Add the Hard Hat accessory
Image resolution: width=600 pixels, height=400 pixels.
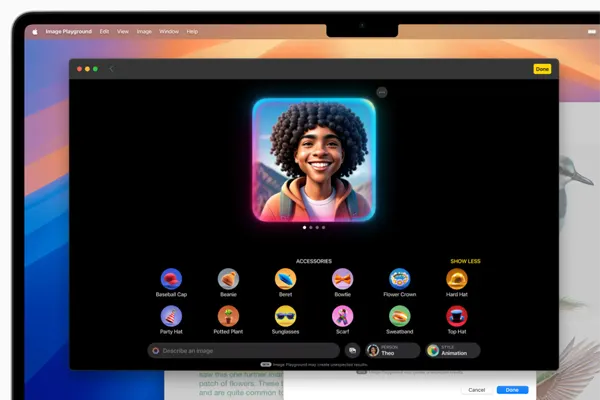(457, 279)
